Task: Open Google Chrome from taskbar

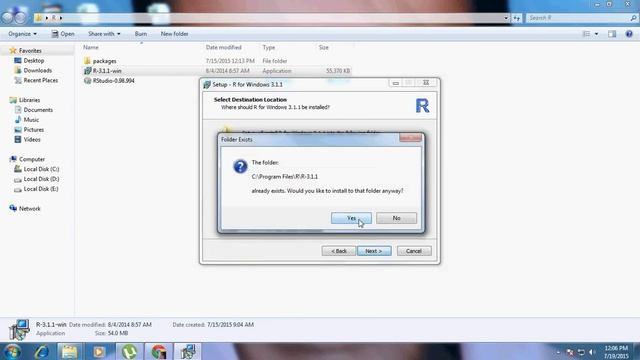Action: click(158, 351)
